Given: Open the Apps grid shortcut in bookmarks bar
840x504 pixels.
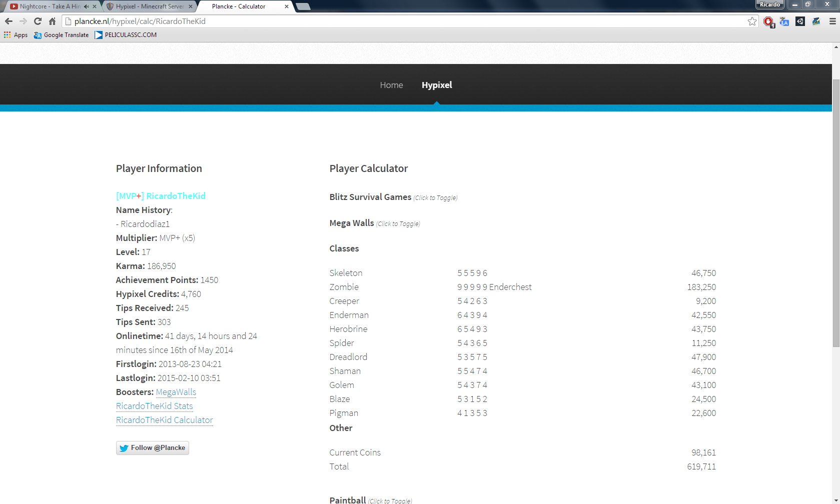Looking at the screenshot, I should pyautogui.click(x=16, y=35).
